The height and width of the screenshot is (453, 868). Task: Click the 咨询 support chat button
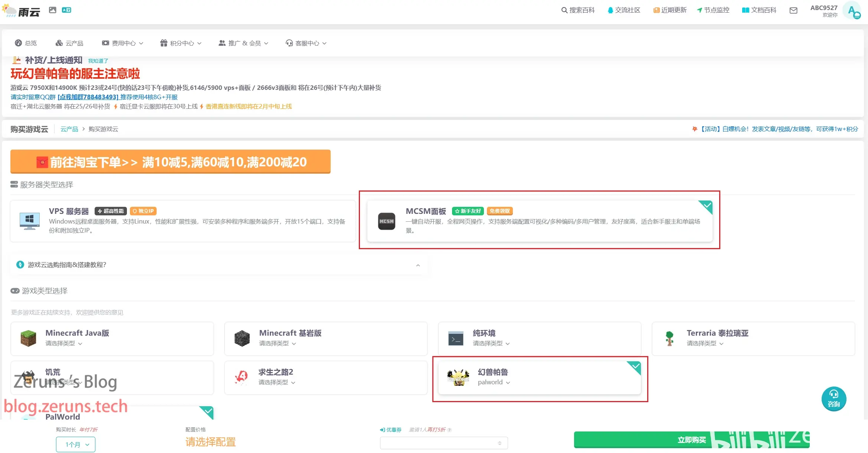(834, 399)
